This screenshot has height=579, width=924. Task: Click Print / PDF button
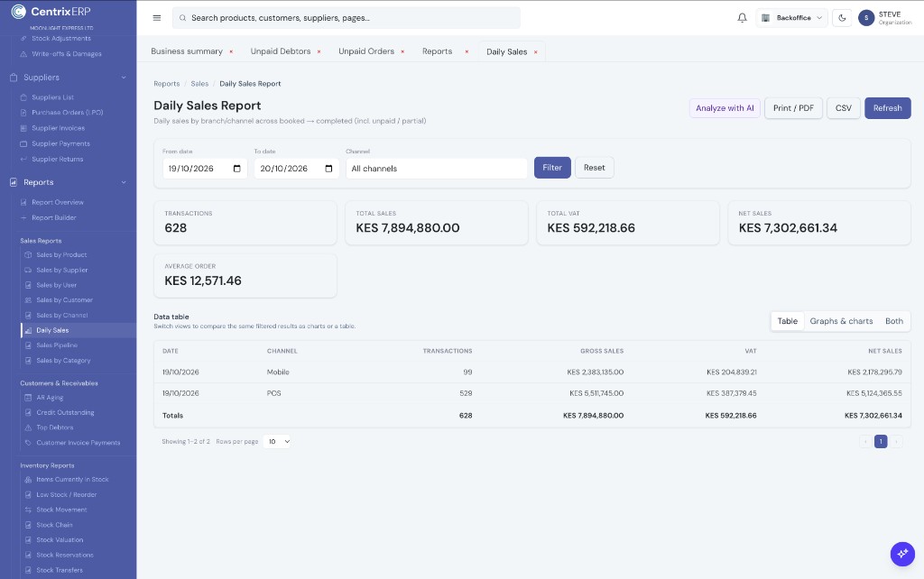793,108
